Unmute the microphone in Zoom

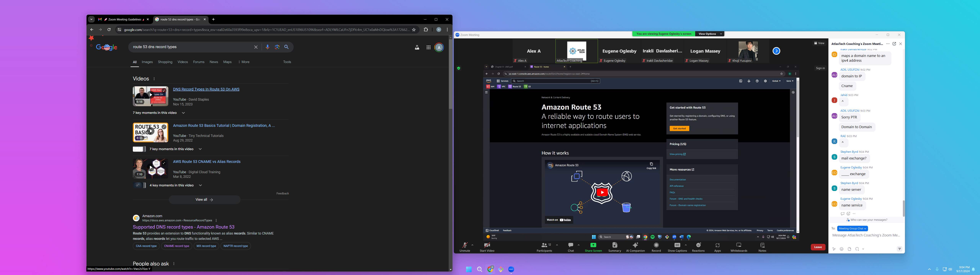pyautogui.click(x=465, y=246)
